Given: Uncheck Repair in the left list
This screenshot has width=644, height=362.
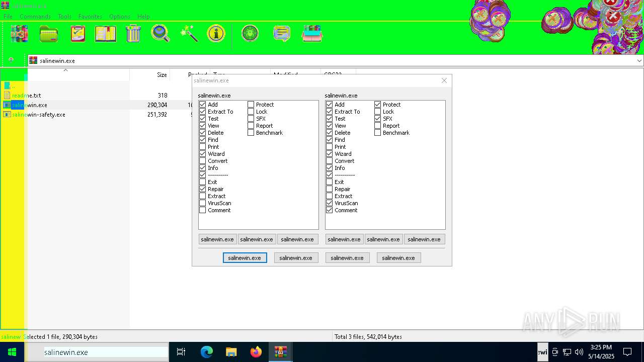Looking at the screenshot, I should point(203,189).
